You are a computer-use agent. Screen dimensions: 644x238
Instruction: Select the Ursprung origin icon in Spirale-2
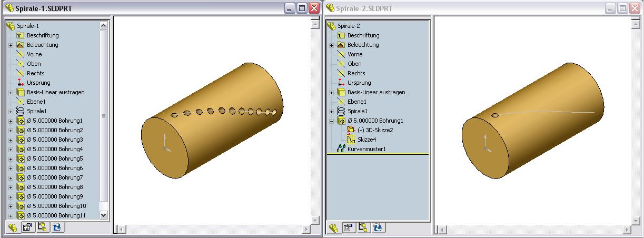[341, 83]
